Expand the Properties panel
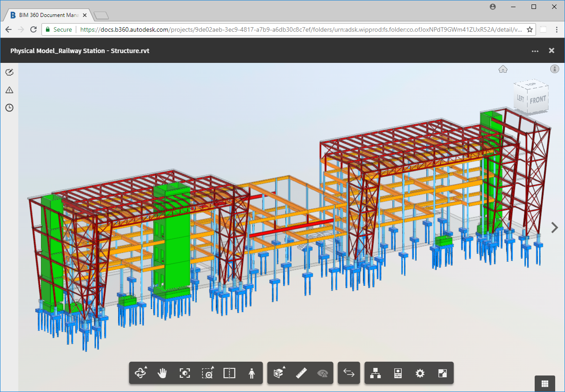565x392 pixels. click(398, 373)
